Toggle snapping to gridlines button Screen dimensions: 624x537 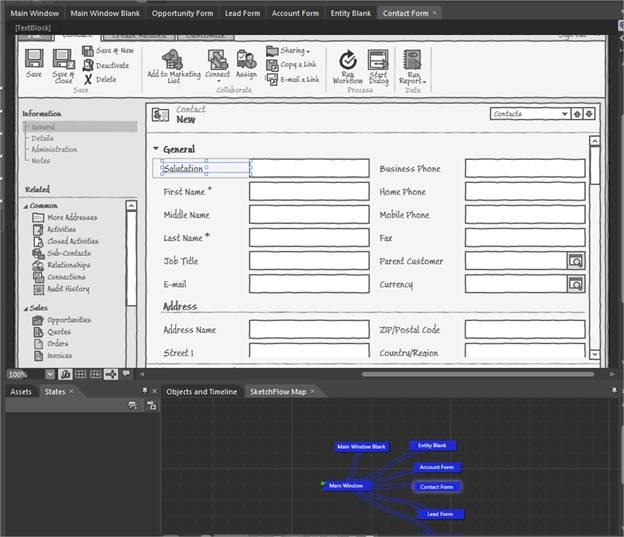pos(96,374)
